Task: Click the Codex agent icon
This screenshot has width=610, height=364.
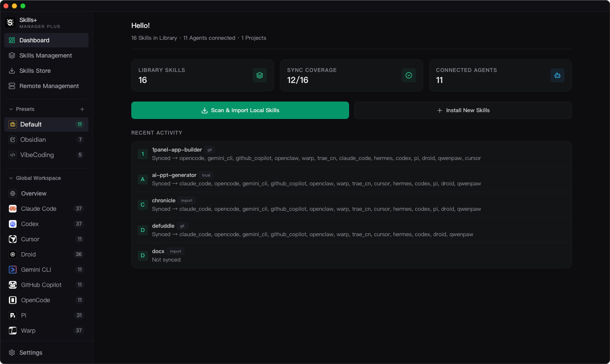Action: coord(13,224)
